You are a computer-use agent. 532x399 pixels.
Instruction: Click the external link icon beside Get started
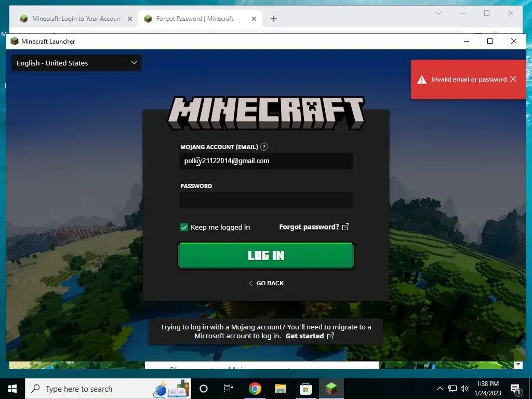[x=330, y=336]
